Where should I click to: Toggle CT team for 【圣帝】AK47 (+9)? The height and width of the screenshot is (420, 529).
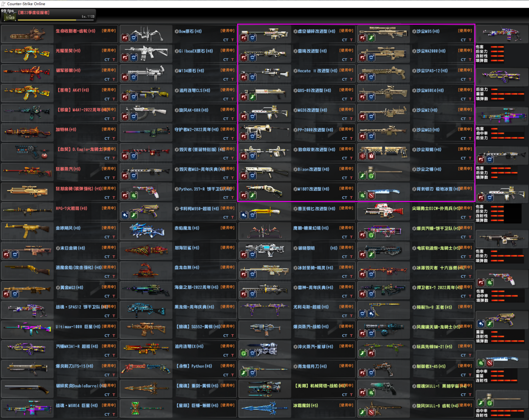[107, 99]
